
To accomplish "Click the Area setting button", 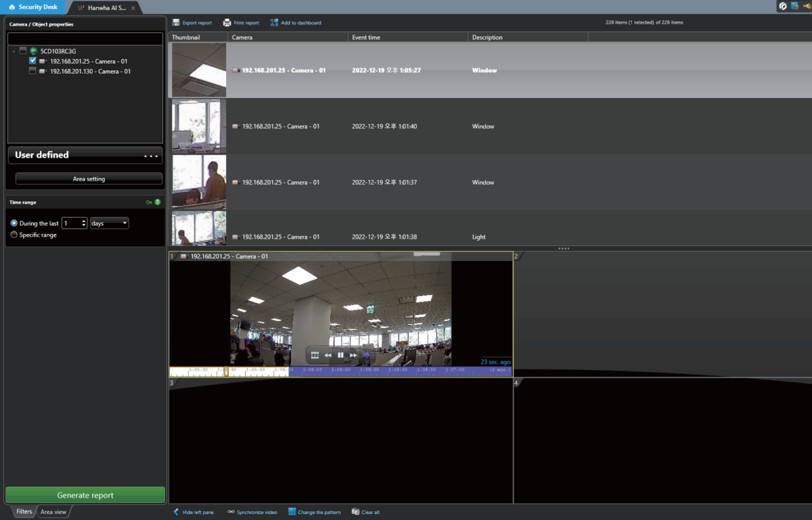I will point(89,179).
